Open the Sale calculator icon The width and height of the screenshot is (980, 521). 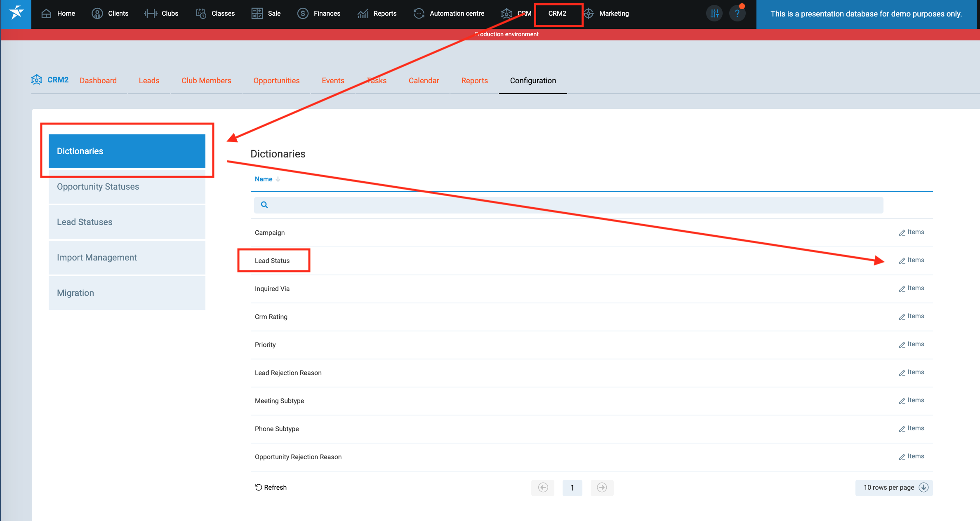pyautogui.click(x=257, y=14)
